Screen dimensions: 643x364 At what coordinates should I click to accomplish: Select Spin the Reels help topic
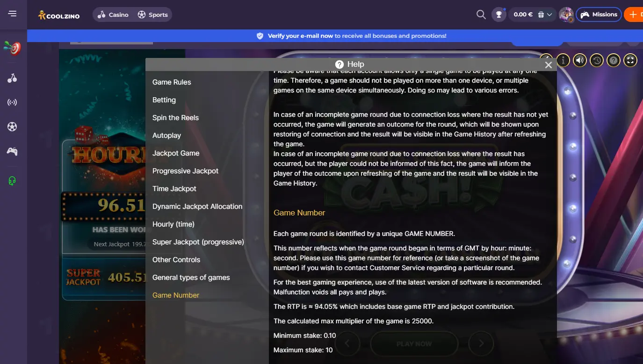(x=175, y=118)
